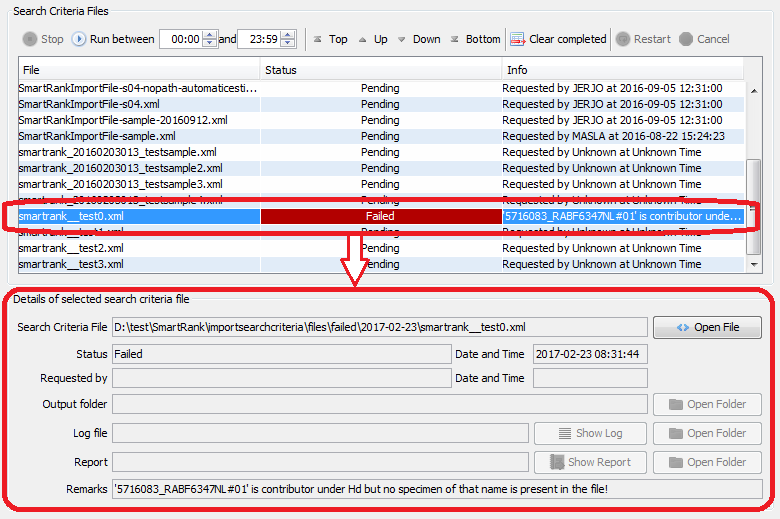Viewport: 780px width, 519px height.
Task: Select SmartRankImportFile-sample.xml row
Action: tap(97, 136)
